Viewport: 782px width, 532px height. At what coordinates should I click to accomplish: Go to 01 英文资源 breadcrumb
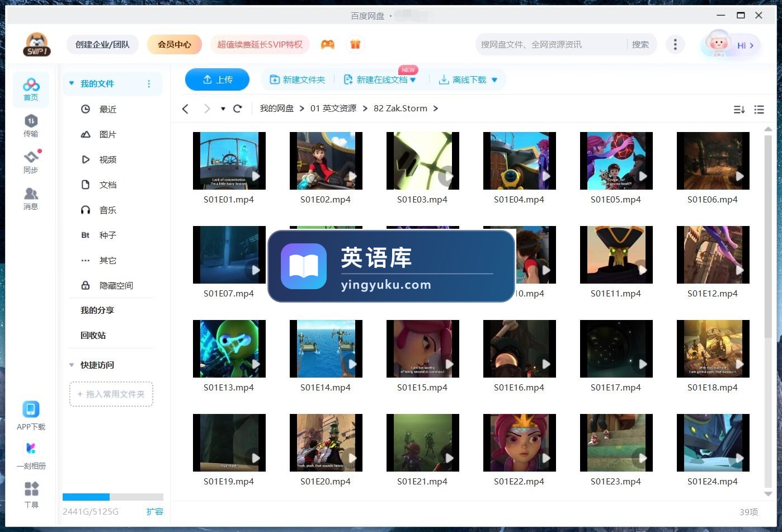click(333, 109)
